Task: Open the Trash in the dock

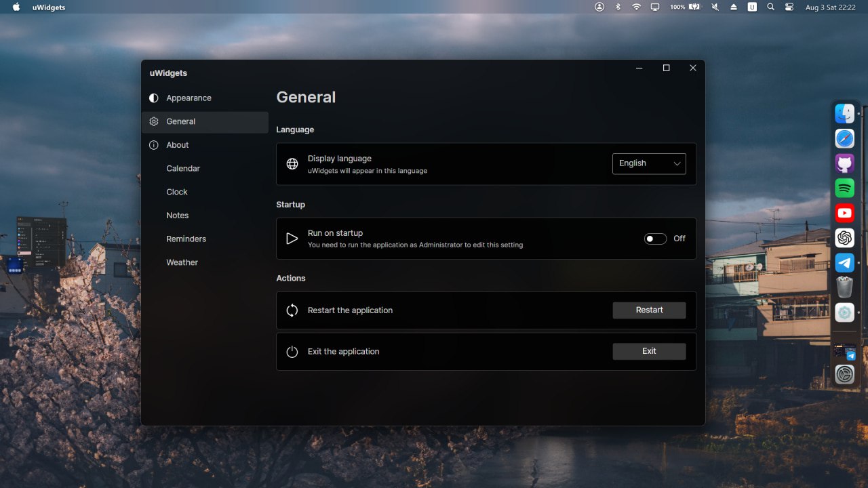Action: [844, 287]
